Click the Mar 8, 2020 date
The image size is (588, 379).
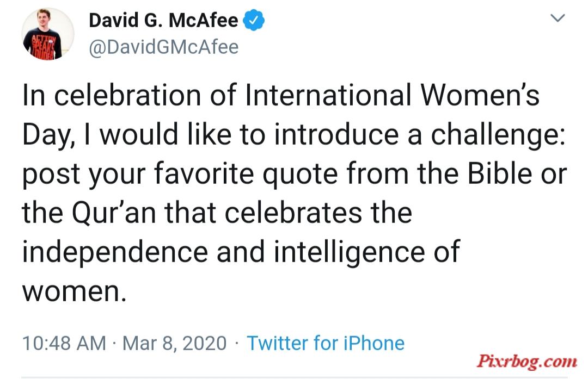pos(174,344)
